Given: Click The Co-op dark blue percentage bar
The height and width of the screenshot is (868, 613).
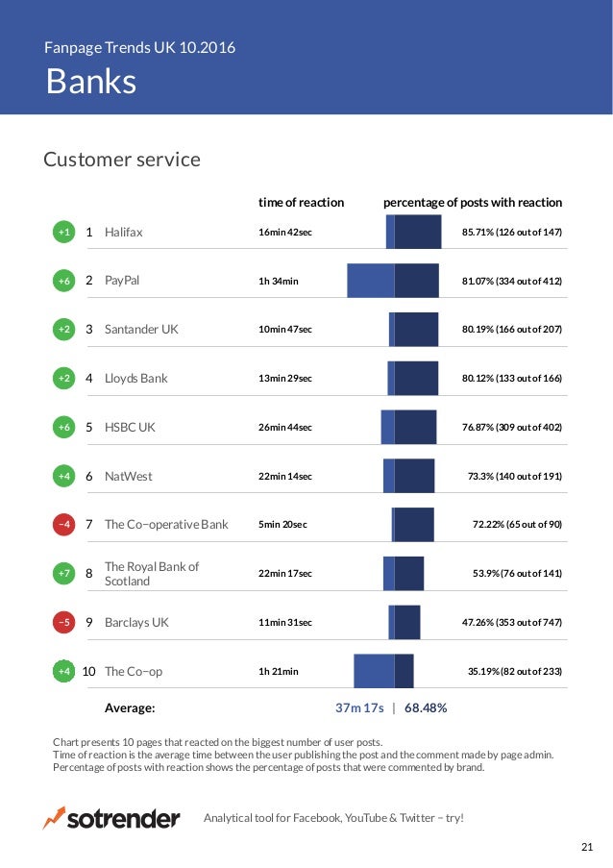Looking at the screenshot, I should pos(404,671).
